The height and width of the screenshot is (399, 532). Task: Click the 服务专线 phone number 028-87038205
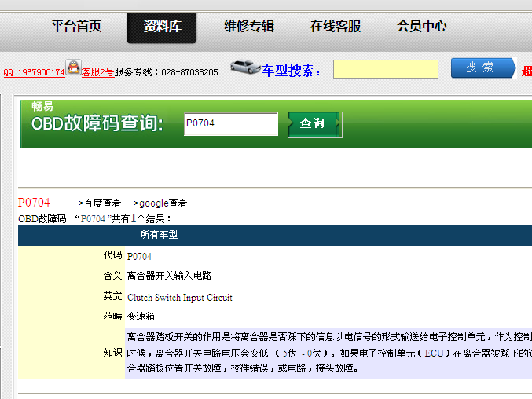point(189,72)
